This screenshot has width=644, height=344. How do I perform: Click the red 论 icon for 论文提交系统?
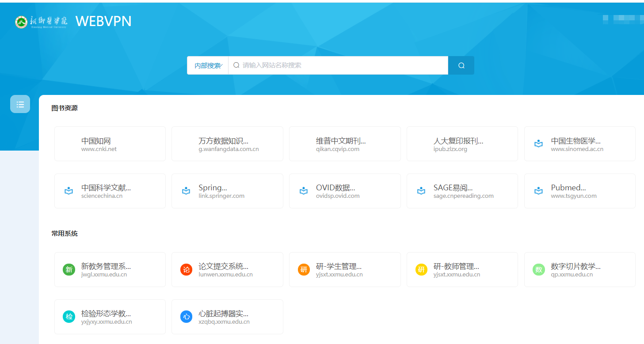pyautogui.click(x=187, y=270)
